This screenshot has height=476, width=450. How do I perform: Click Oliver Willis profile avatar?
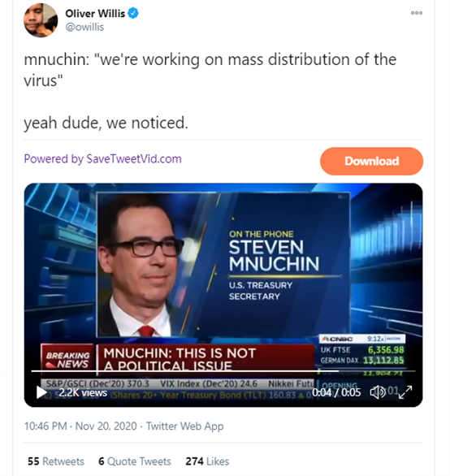click(41, 20)
